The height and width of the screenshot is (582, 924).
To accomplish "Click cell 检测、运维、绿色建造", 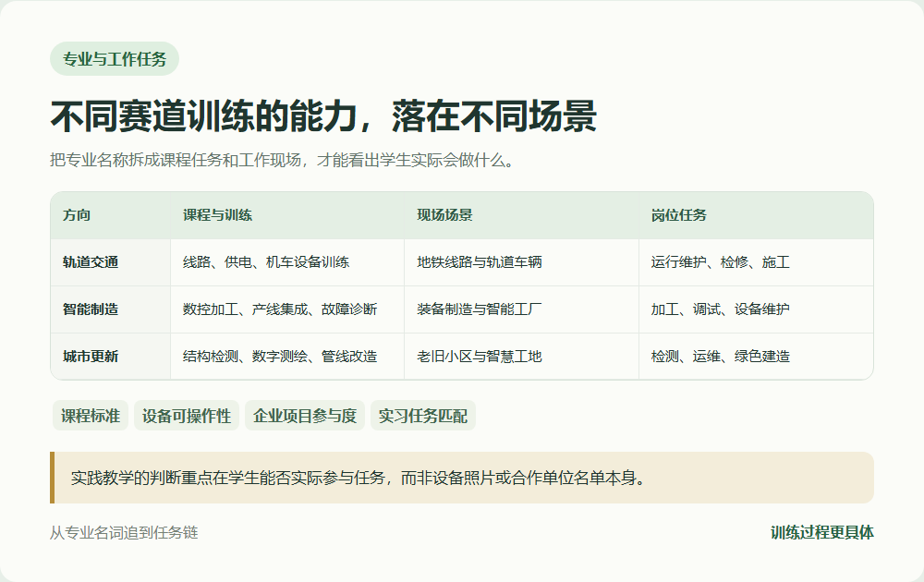I will pyautogui.click(x=756, y=357).
